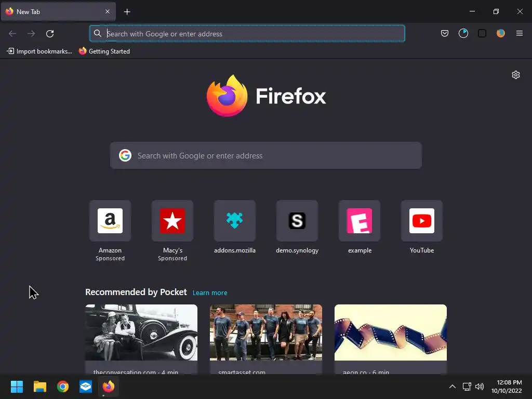Open the hamburger application menu
The image size is (532, 399).
point(519,33)
